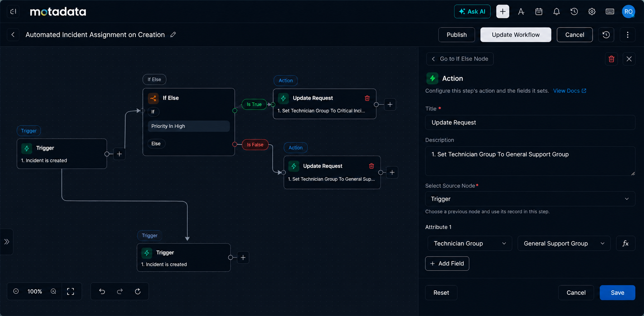This screenshot has height=316, width=644.
Task: Add step after the bottom Trigger node
Action: click(243, 257)
